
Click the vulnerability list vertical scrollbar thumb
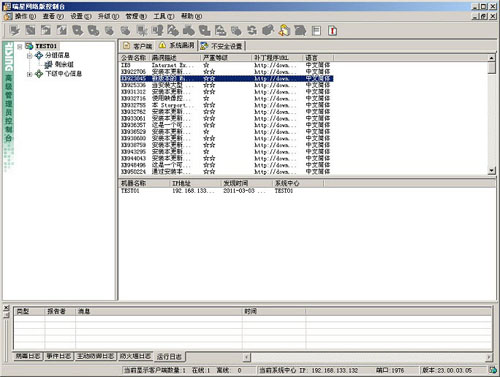point(492,68)
